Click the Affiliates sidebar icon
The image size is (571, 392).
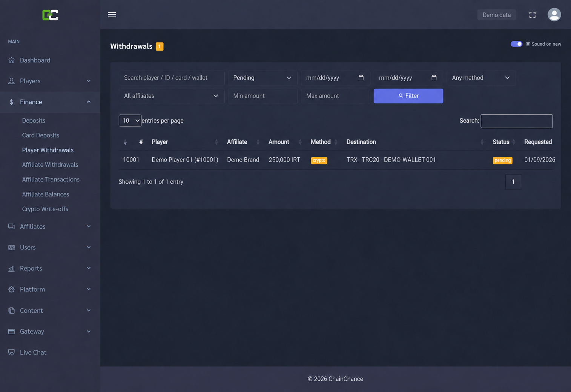[x=12, y=226]
